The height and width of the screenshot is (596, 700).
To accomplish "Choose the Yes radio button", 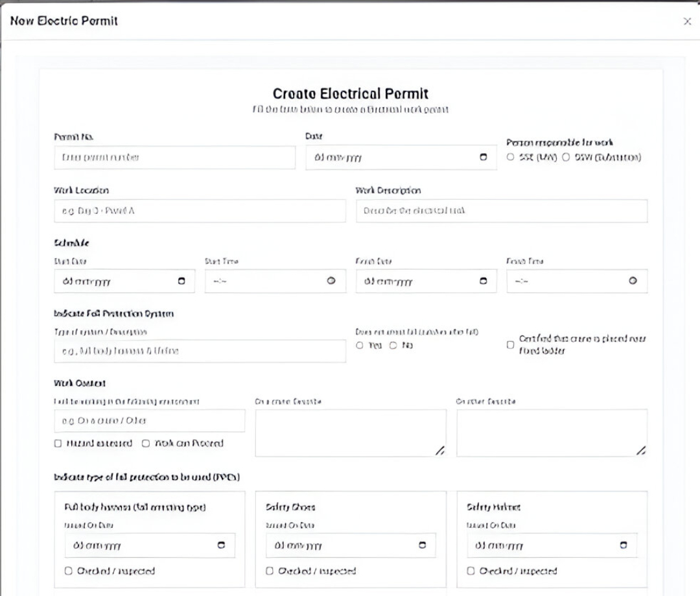I will (360, 345).
